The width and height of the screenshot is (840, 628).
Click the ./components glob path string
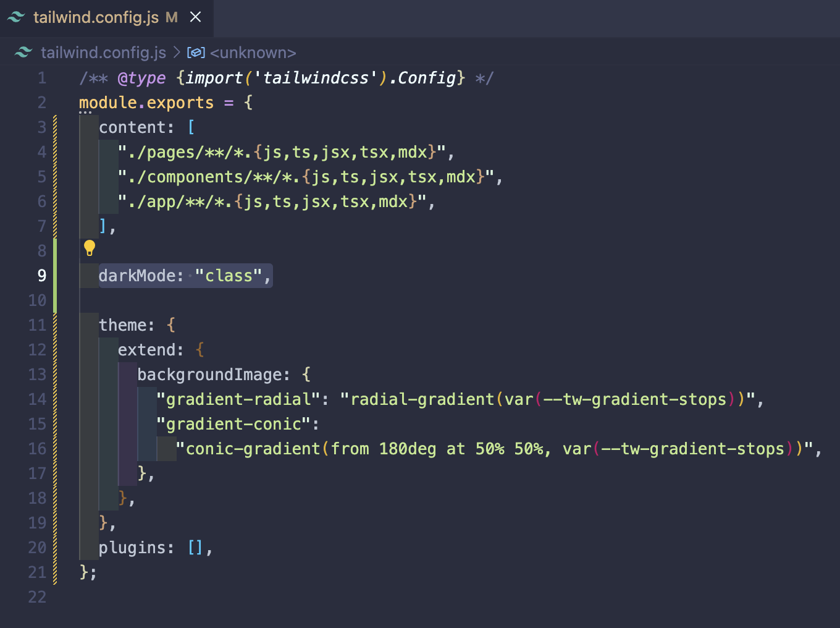point(306,177)
